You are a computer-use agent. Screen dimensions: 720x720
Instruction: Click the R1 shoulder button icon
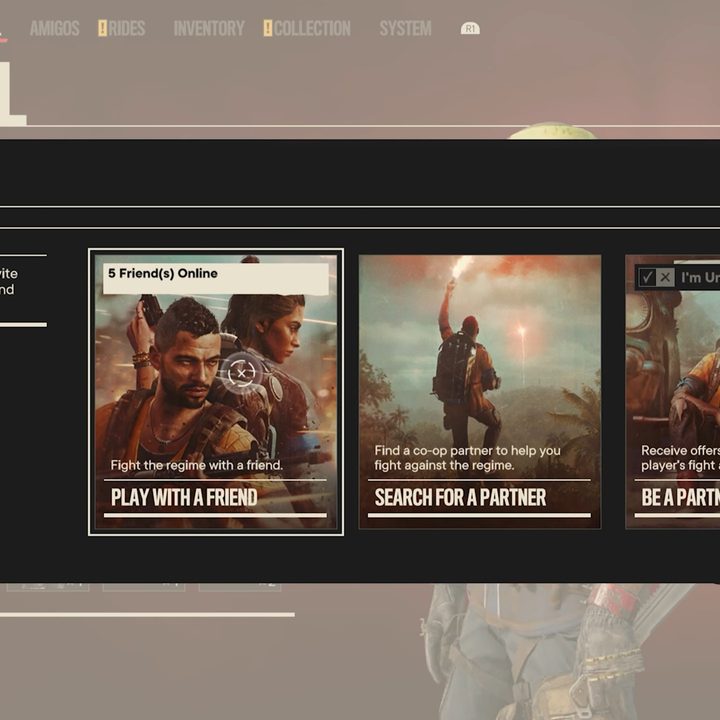pos(470,28)
